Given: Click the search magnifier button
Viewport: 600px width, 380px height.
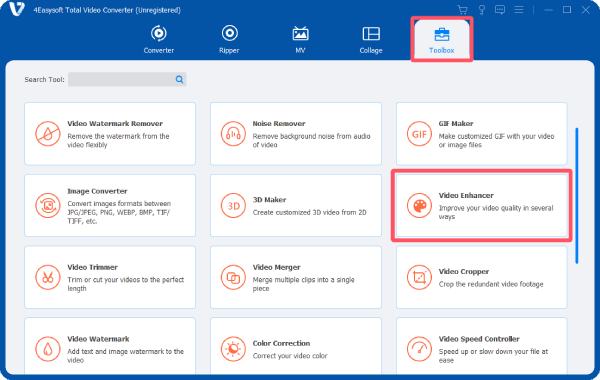Looking at the screenshot, I should tap(179, 80).
